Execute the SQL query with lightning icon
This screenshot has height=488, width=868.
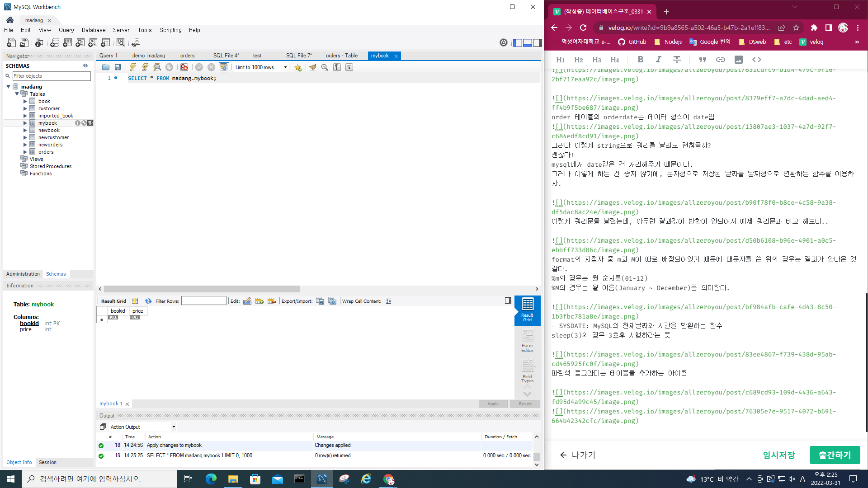(x=132, y=67)
